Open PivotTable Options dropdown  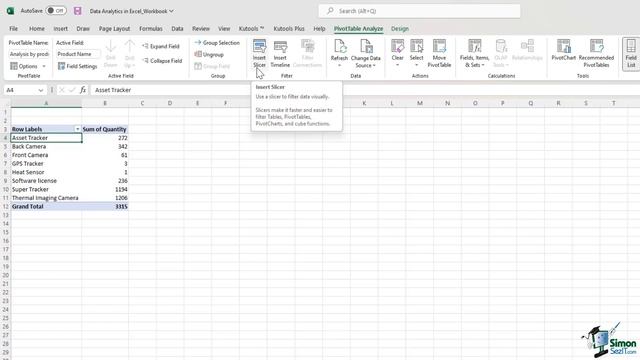(28, 66)
